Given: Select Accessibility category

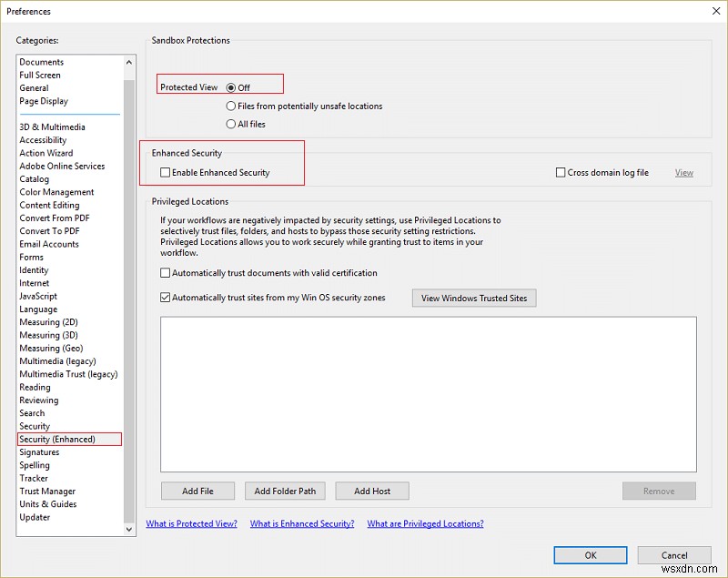Looking at the screenshot, I should [43, 140].
